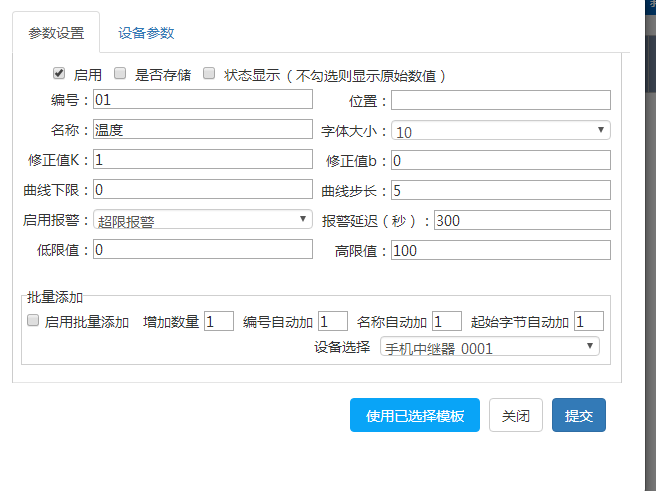Open the 设备选择 dropdown
The width and height of the screenshot is (656, 491).
(x=490, y=346)
